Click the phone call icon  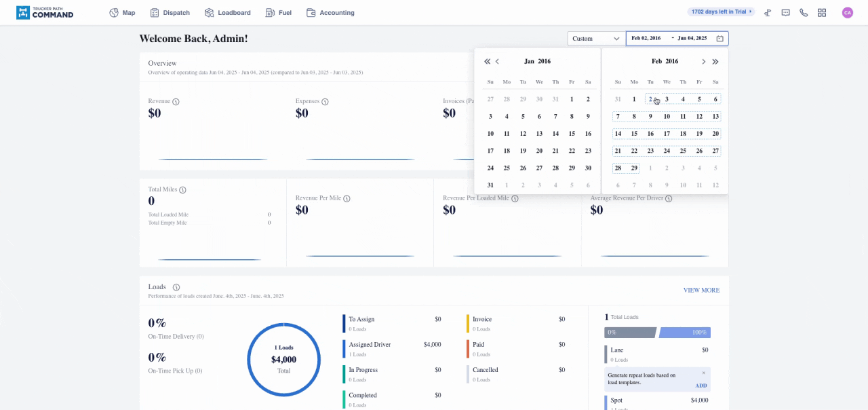pyautogui.click(x=804, y=13)
